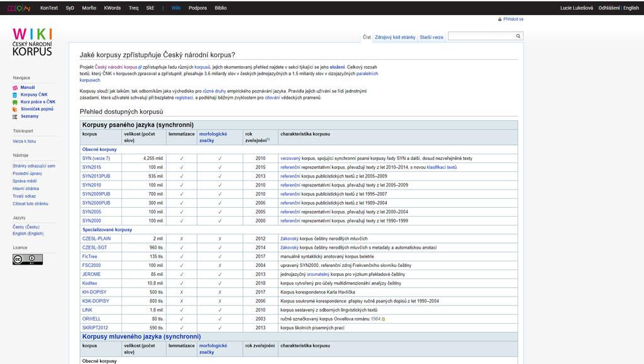Focus the wiki search input field

coord(481,36)
